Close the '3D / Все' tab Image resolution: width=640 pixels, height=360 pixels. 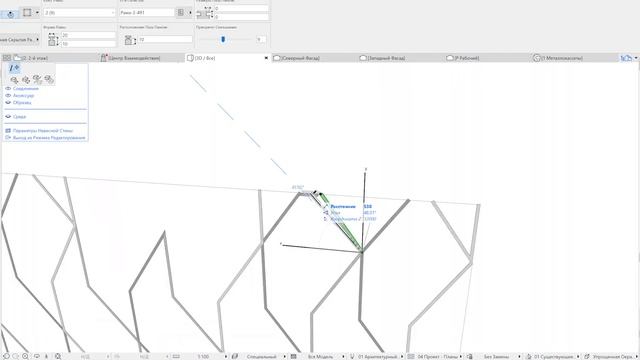(x=266, y=58)
